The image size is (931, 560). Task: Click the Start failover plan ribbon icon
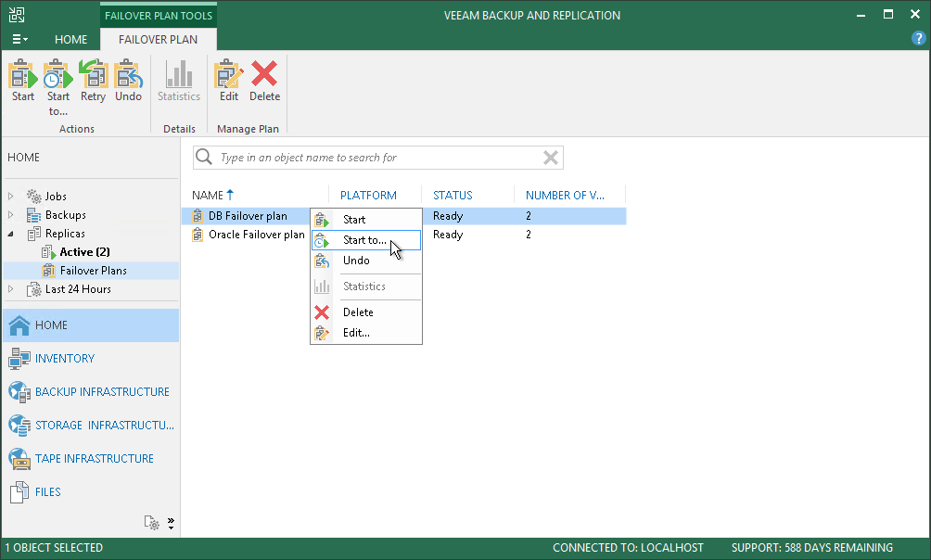(22, 74)
